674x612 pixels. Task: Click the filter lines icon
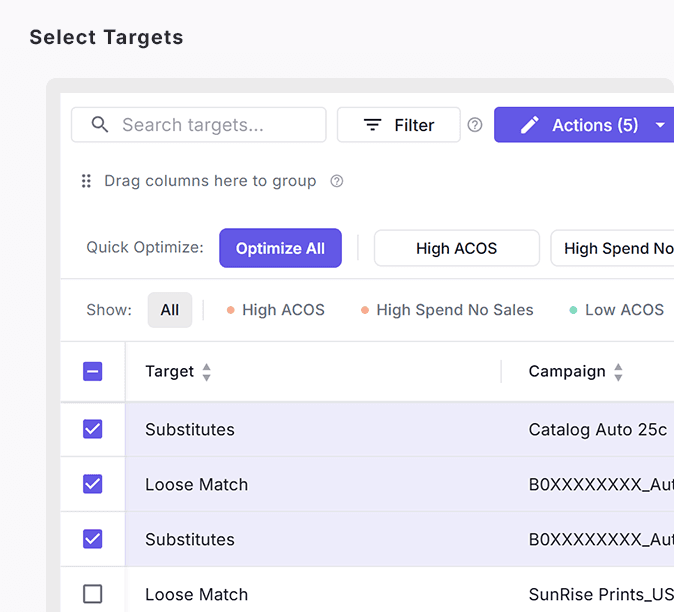click(x=372, y=125)
